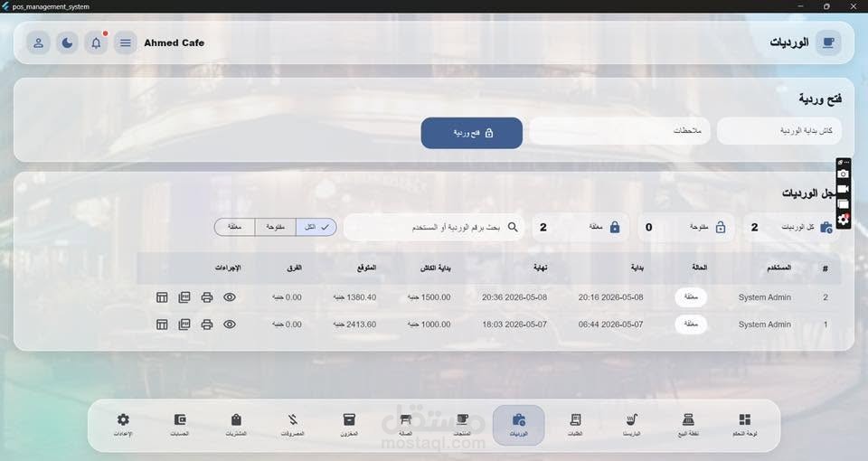The height and width of the screenshot is (461, 868).
Task: Click the كل الورديات all shifts stat card
Action: [x=790, y=228]
